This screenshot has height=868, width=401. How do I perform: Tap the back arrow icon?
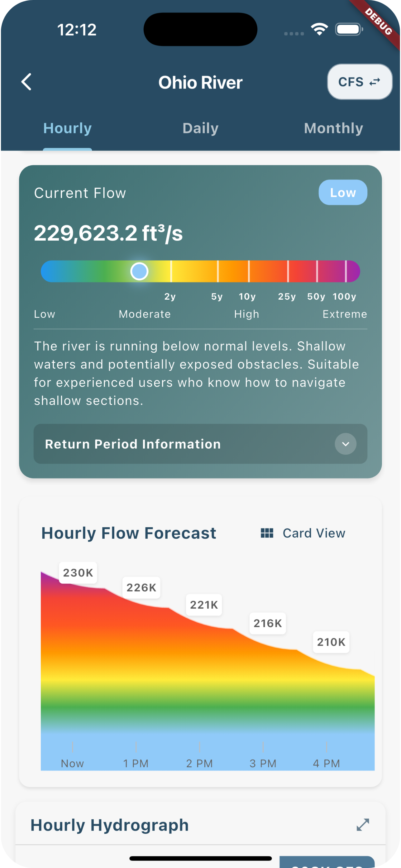pyautogui.click(x=26, y=82)
